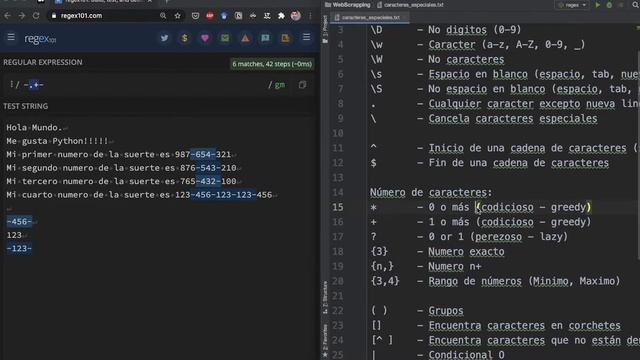Click 'Grupos' on editor line 22

[446, 311]
